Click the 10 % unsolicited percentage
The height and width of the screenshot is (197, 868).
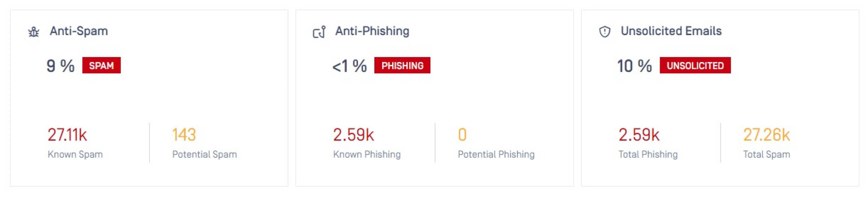(634, 66)
